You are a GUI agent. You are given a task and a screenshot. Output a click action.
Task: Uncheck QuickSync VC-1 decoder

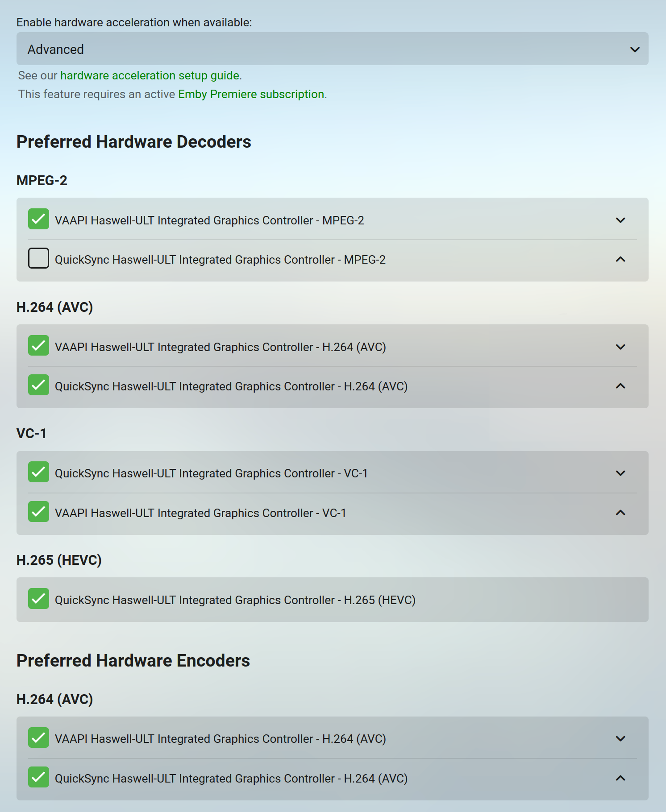click(x=38, y=472)
